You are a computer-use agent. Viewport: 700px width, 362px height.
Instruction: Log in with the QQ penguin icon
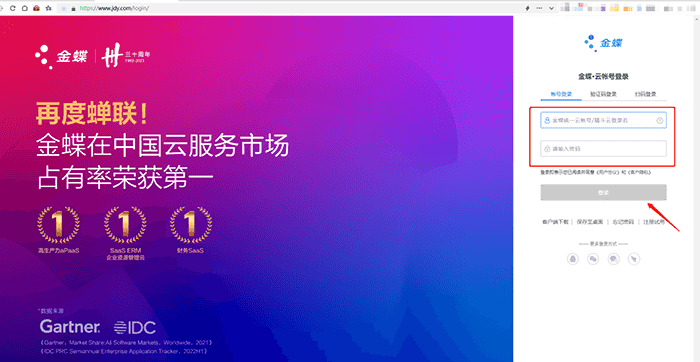tap(572, 259)
